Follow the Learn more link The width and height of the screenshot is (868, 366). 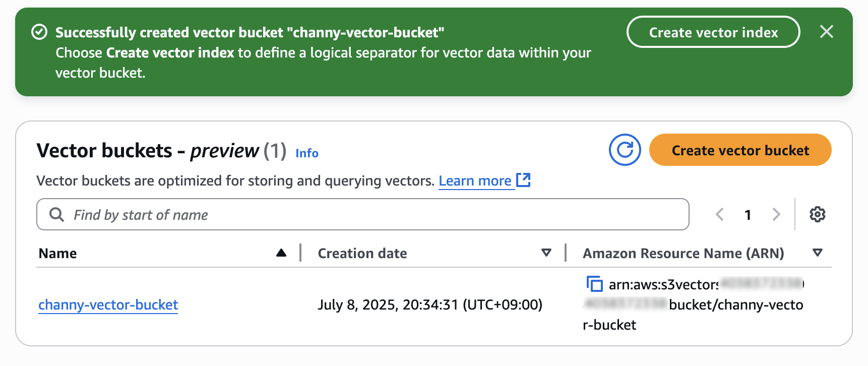(x=475, y=180)
